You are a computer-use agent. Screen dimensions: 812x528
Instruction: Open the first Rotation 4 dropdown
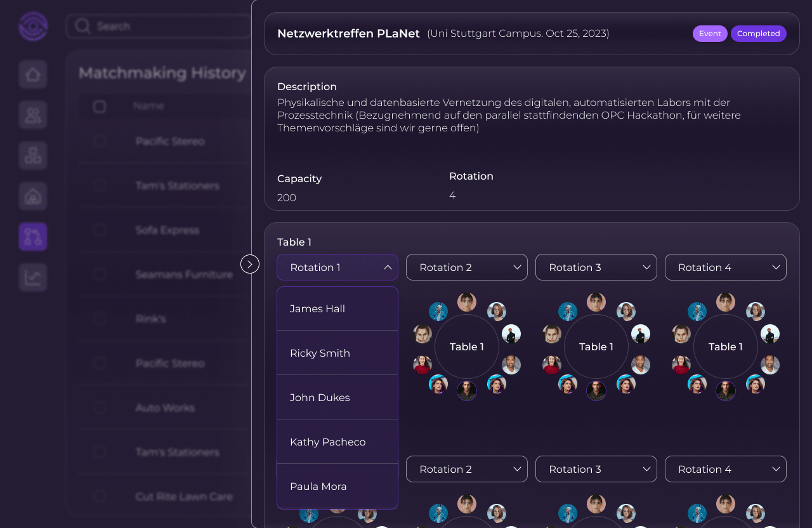point(726,267)
